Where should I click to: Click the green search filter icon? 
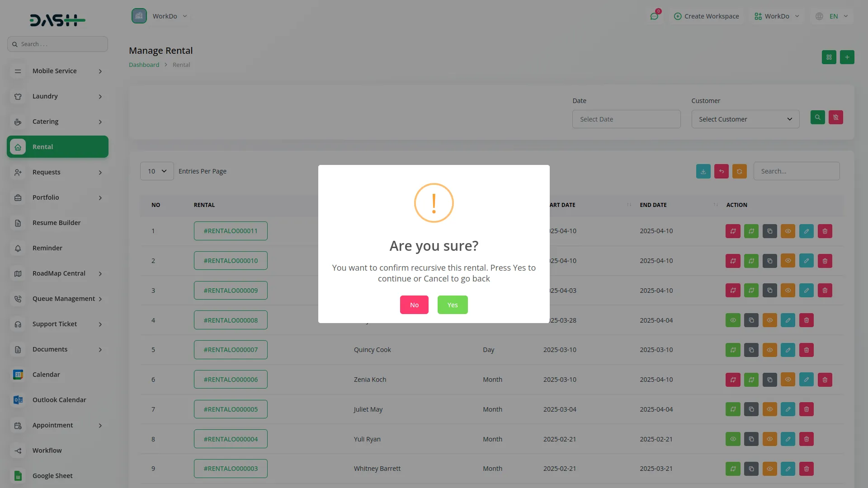coord(817,117)
